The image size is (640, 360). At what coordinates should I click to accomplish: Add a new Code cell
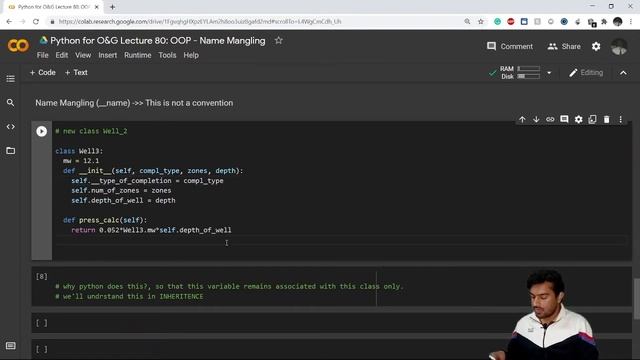click(42, 73)
